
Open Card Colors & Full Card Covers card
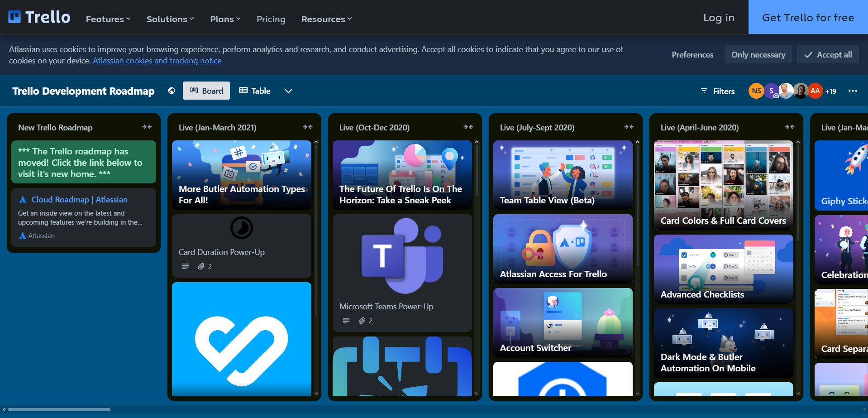724,185
